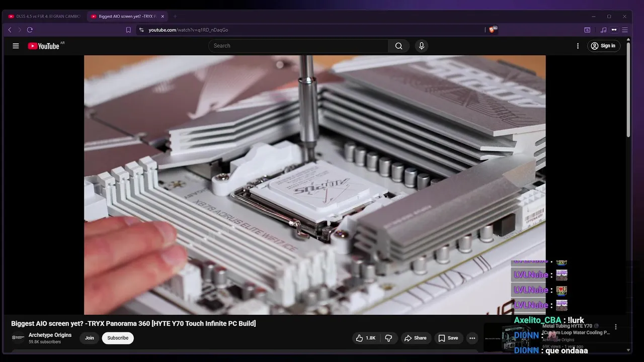Screen dimensions: 644x362
Task: Open browser main hamburger menu
Action: tap(625, 30)
